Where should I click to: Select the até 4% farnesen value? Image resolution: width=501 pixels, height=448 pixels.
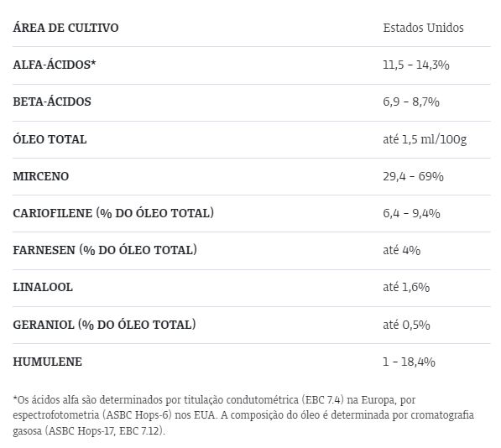(x=401, y=250)
